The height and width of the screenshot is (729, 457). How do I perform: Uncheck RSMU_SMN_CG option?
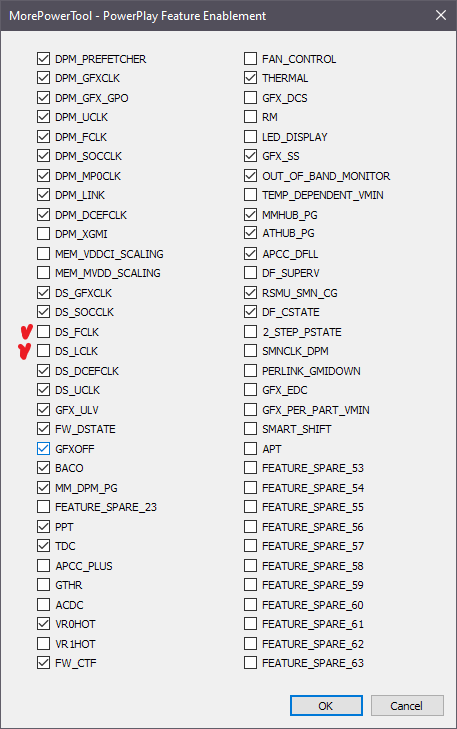tap(251, 293)
